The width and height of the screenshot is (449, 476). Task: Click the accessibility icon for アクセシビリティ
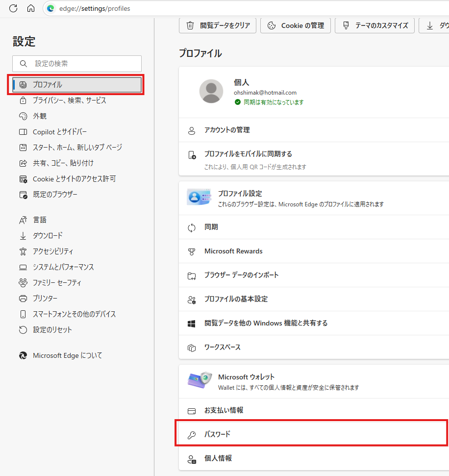click(x=23, y=251)
